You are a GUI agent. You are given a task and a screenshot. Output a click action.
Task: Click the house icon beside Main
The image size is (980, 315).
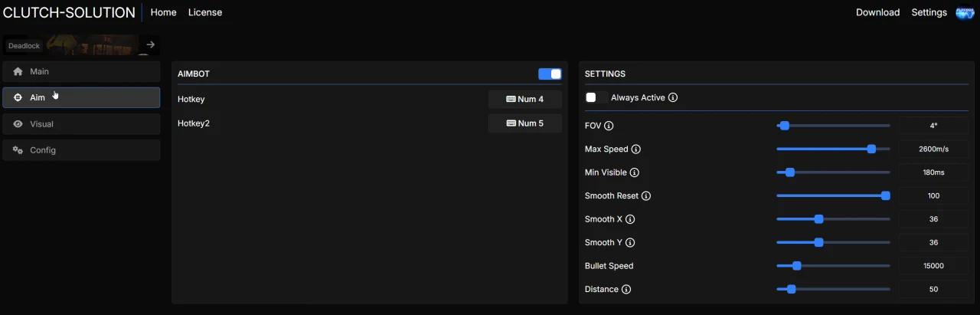tap(18, 71)
